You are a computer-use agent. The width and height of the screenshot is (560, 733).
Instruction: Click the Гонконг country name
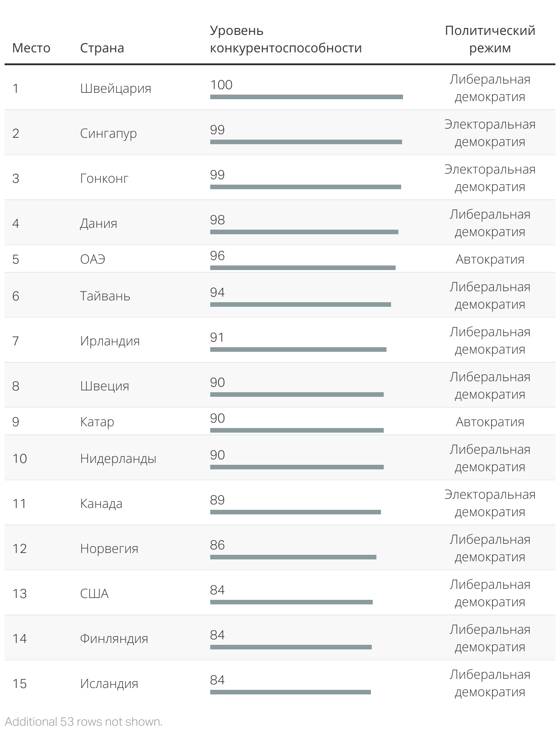click(x=104, y=178)
